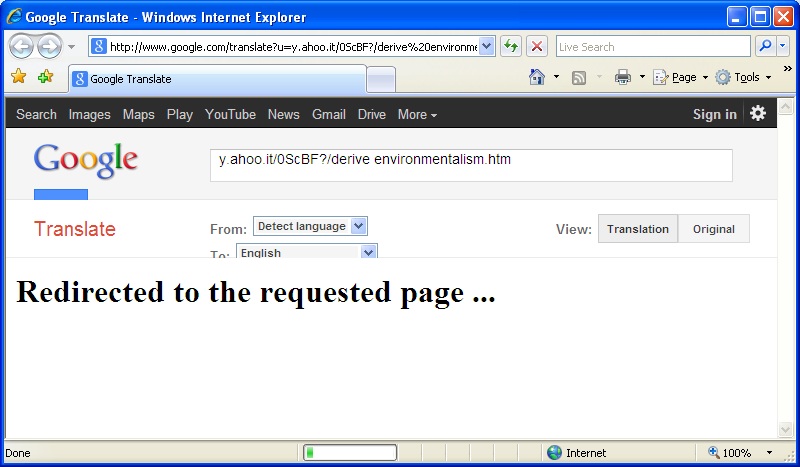Click the page scrollbar down arrow
This screenshot has width=800, height=467.
click(x=785, y=429)
